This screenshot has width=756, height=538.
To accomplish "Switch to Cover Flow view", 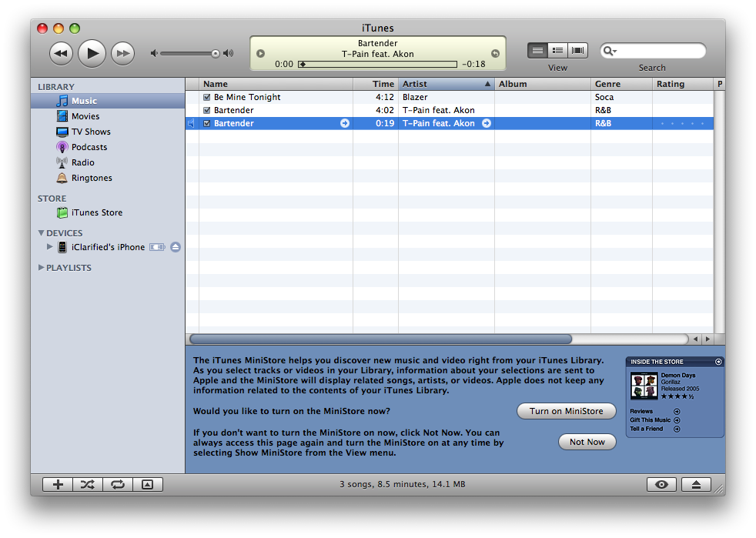I will coord(578,51).
